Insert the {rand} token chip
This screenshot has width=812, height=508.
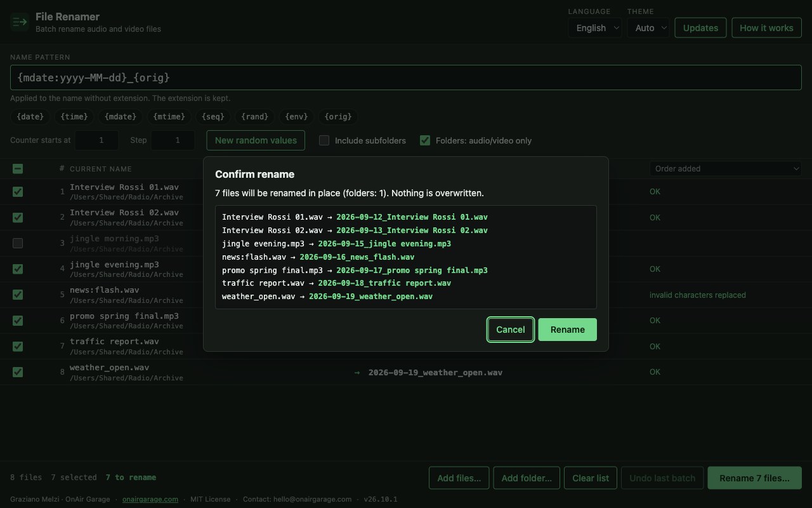click(x=255, y=117)
